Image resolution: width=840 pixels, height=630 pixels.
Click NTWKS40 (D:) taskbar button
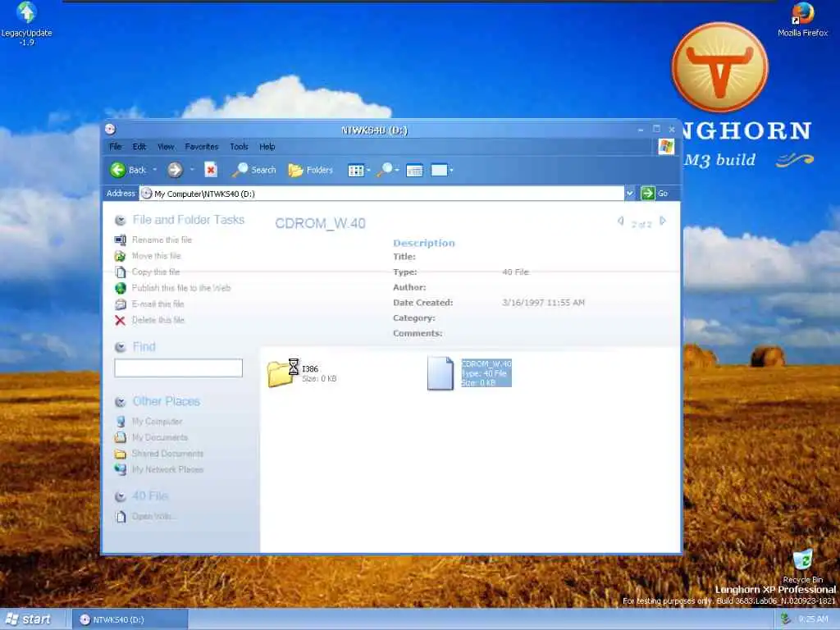click(x=130, y=620)
